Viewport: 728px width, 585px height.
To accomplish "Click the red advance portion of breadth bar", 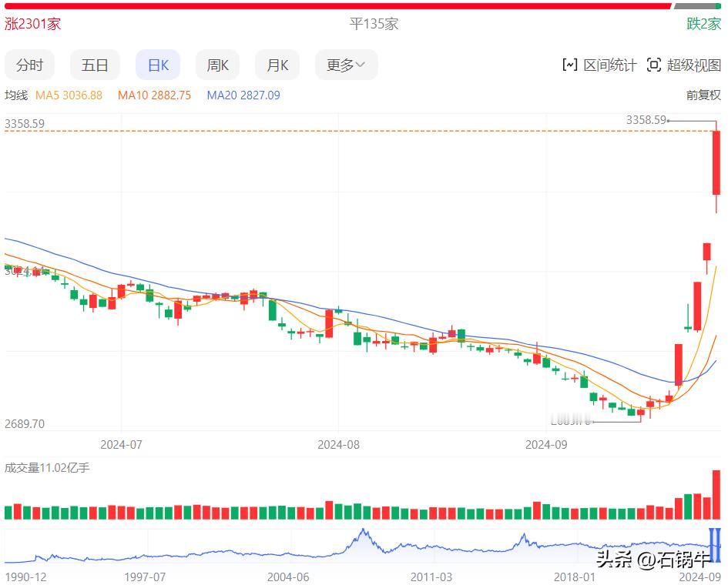I will coord(338,6).
